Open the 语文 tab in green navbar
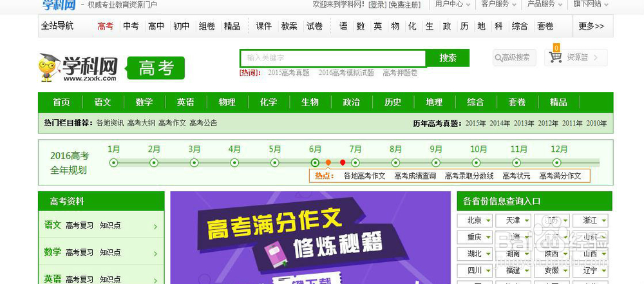644x284 pixels. 102,102
